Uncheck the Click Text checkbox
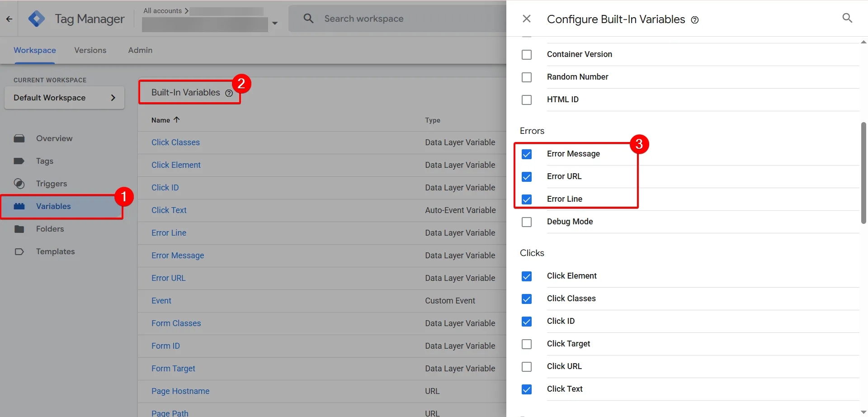868x417 pixels. (527, 389)
